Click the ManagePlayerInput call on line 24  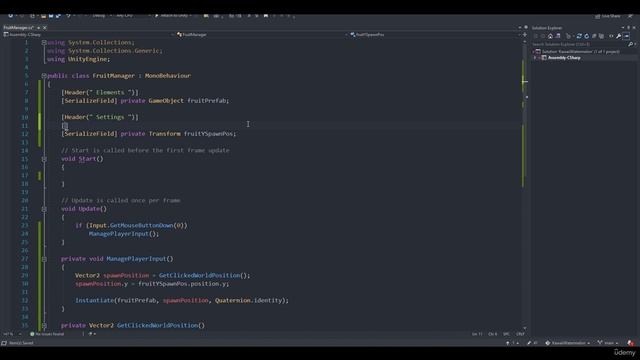pos(119,234)
